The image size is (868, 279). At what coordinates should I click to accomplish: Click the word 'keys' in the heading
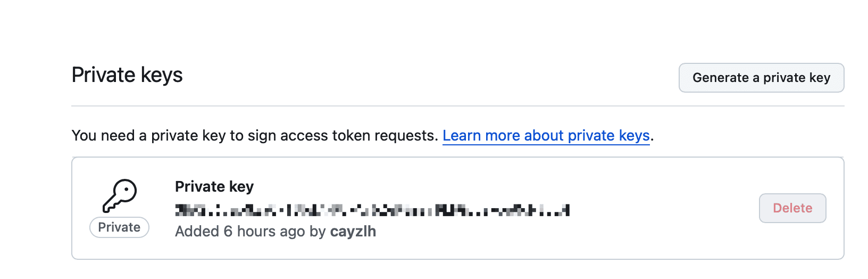(x=161, y=75)
